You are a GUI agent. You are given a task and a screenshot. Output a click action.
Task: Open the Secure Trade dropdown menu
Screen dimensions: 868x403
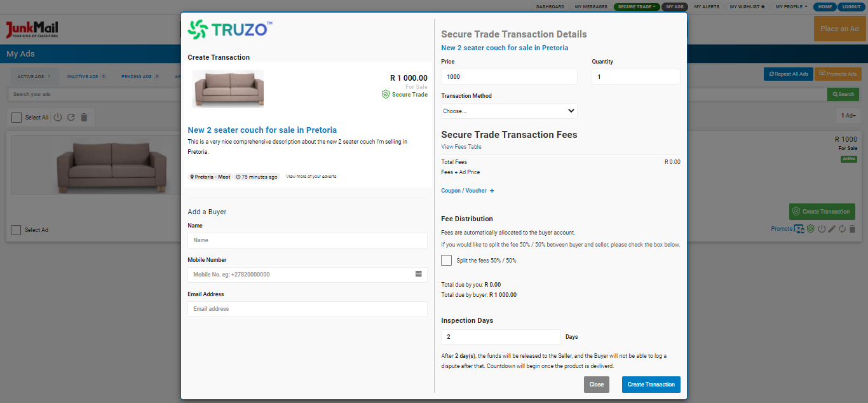636,7
